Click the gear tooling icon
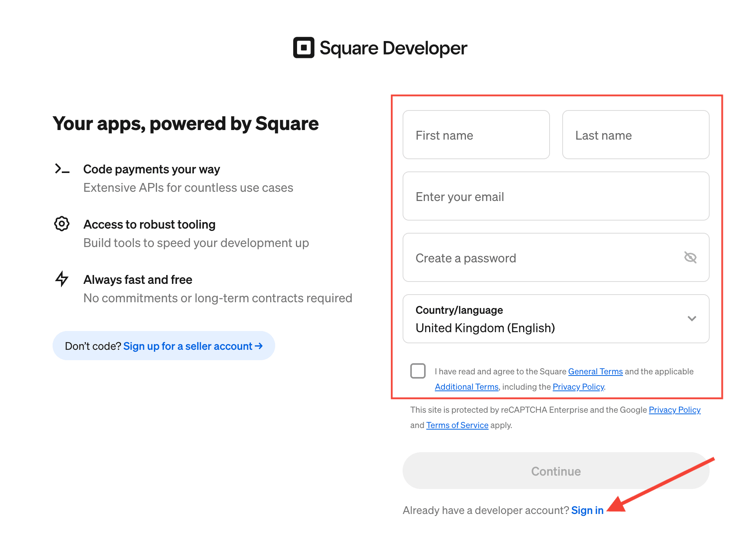753x560 pixels. (x=62, y=224)
